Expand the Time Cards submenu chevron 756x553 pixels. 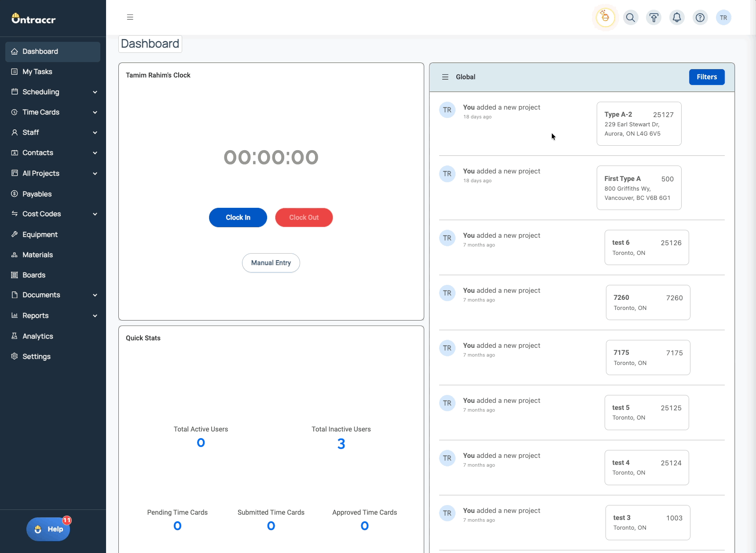tap(95, 112)
